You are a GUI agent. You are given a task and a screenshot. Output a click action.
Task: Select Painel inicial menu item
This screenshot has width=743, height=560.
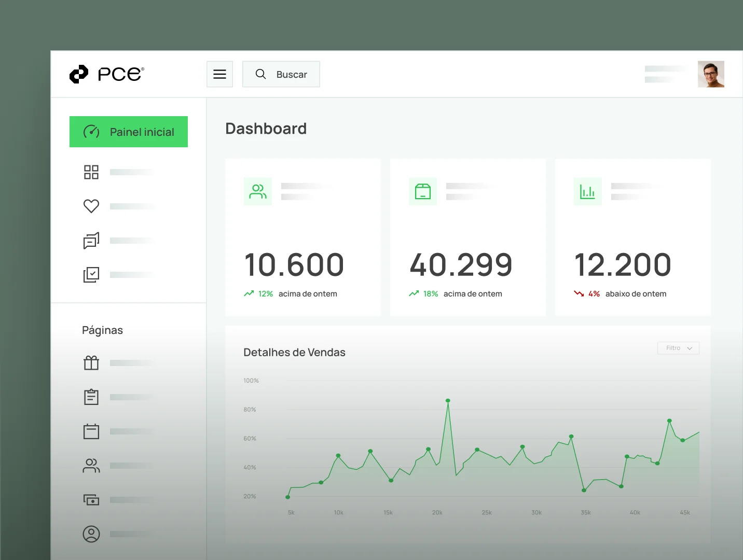[129, 132]
